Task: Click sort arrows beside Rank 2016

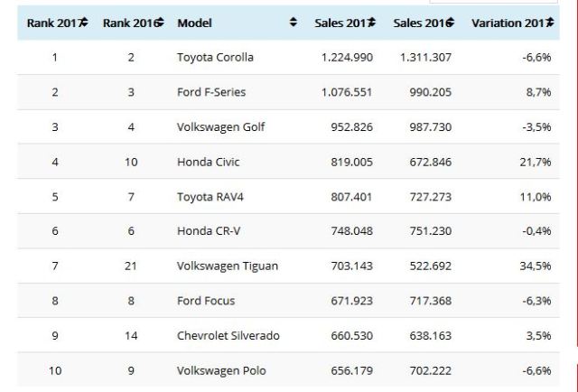Action: click(x=160, y=22)
